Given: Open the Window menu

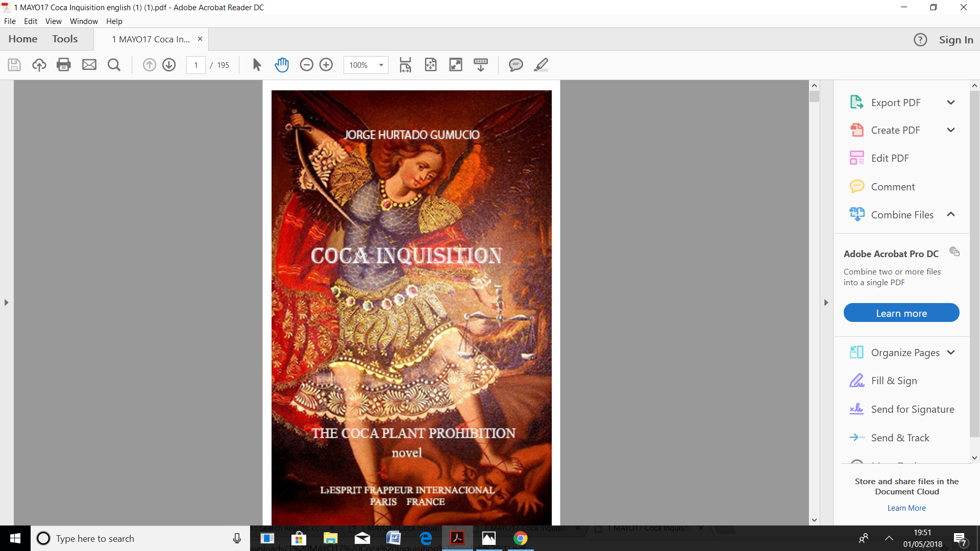Looking at the screenshot, I should tap(84, 21).
